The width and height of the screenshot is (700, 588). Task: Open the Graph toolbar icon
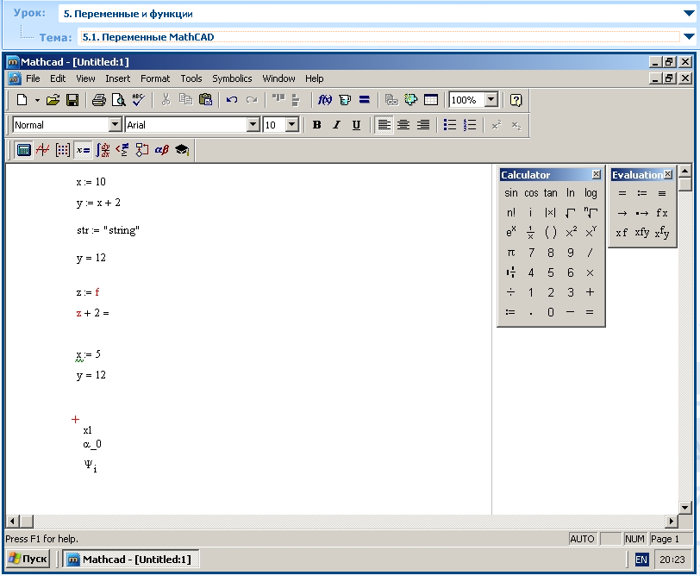(43, 150)
